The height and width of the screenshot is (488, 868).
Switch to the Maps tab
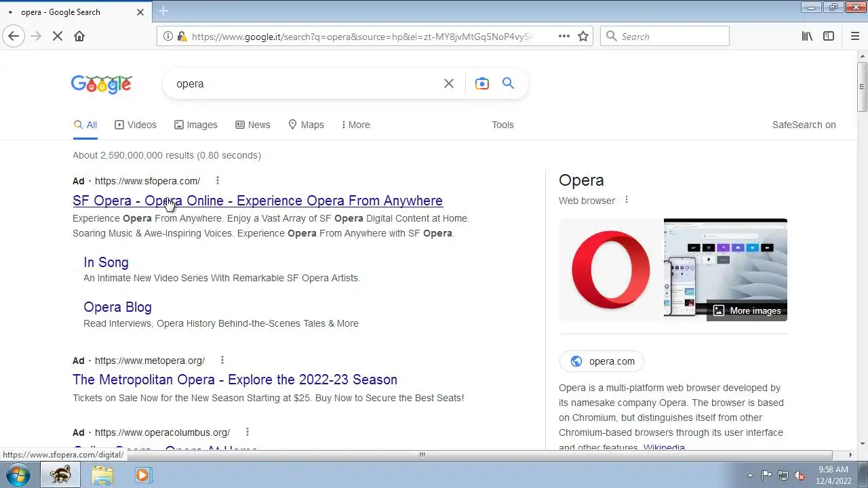[x=306, y=125]
